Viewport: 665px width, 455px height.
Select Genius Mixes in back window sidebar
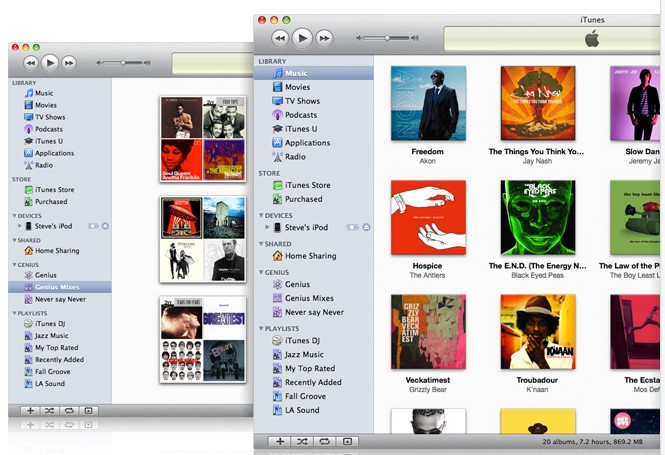tap(60, 287)
